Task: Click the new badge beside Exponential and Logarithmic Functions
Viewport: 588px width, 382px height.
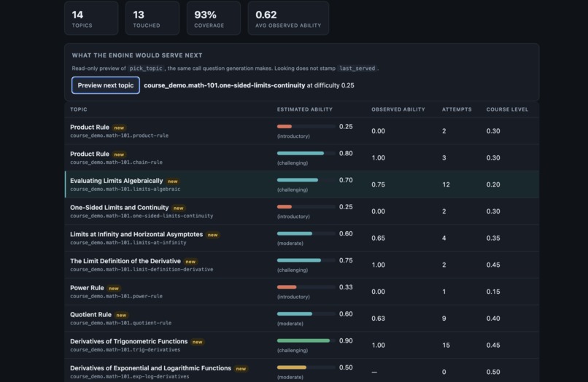Action: click(241, 369)
